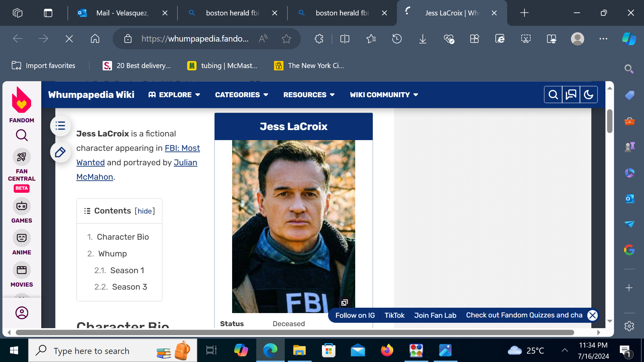The height and width of the screenshot is (362, 644).
Task: Open Browser essentials heart icon
Action: [448, 39]
